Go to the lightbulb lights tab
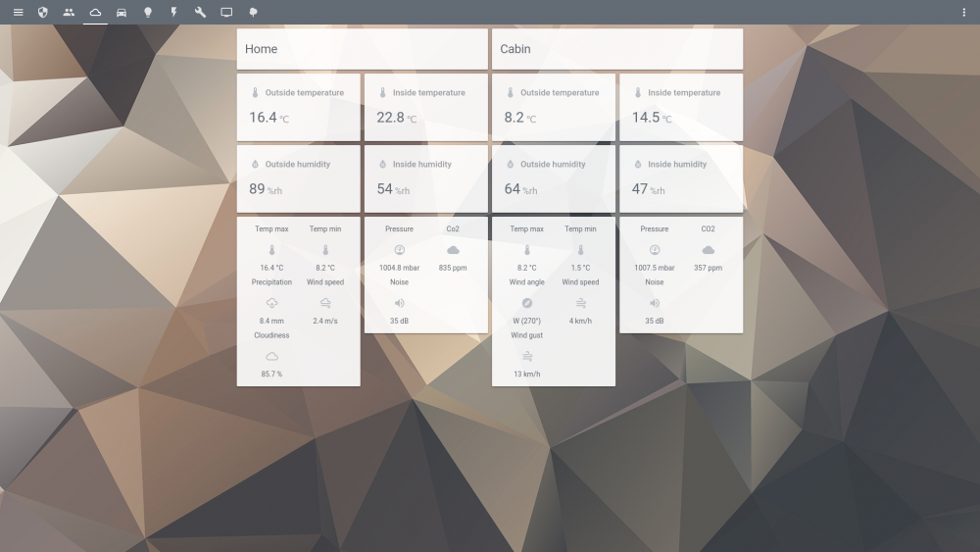 coord(148,12)
